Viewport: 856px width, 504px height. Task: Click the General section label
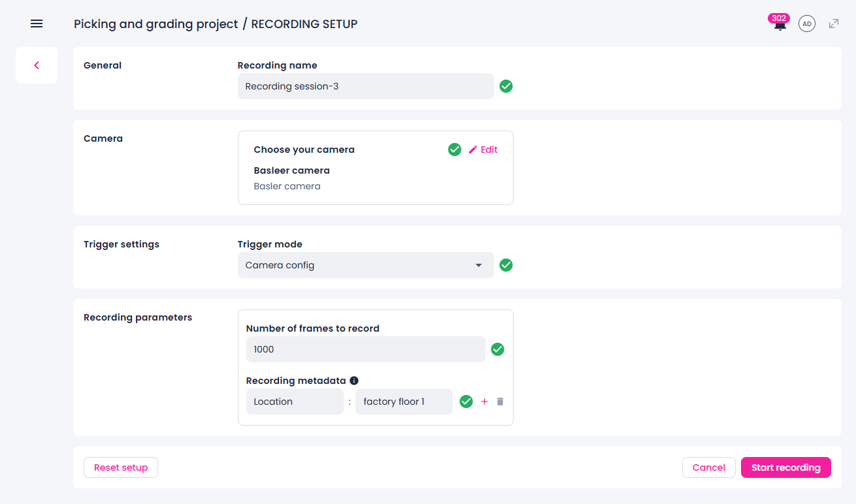[x=103, y=65]
